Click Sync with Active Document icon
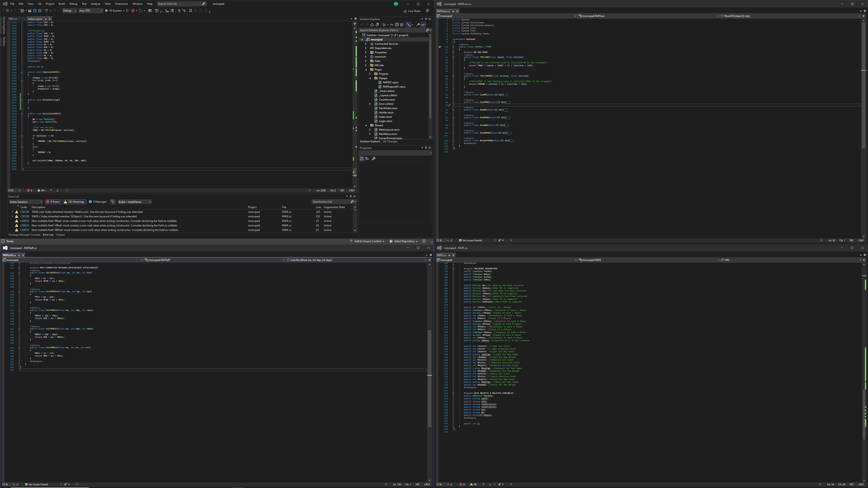 (x=392, y=25)
